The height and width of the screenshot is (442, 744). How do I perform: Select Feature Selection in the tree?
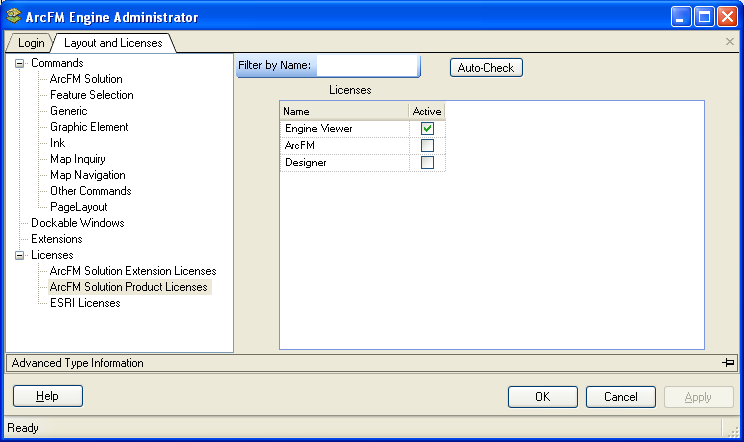coord(92,95)
